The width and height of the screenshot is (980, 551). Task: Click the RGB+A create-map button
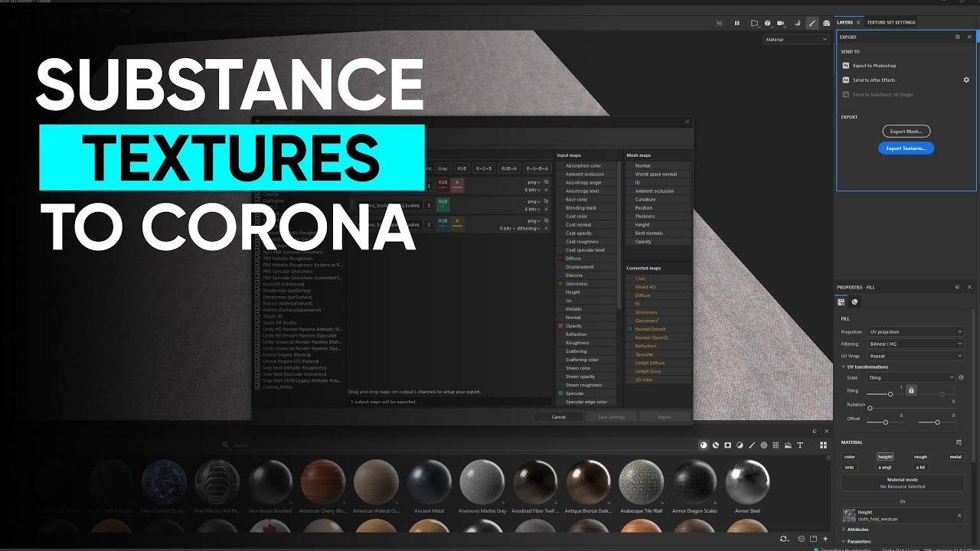(509, 168)
